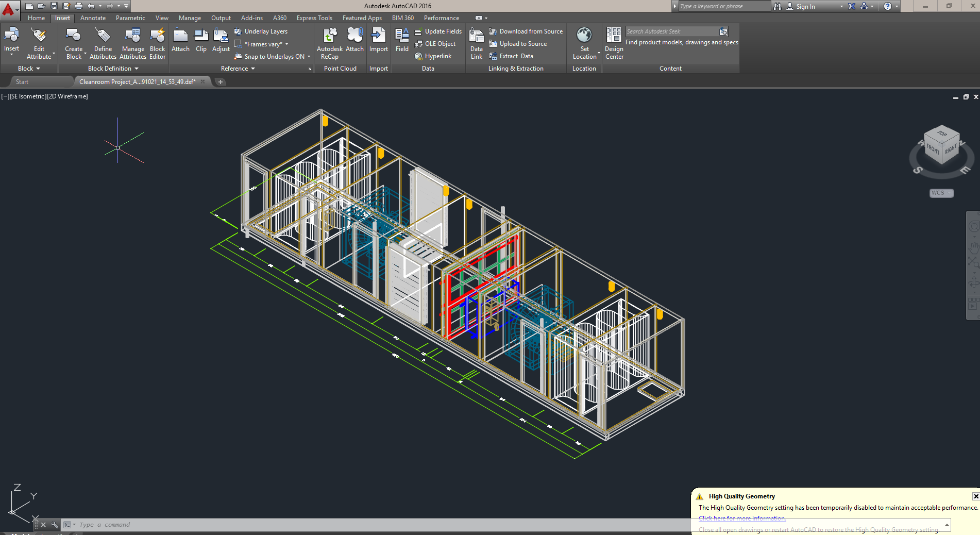Click the link for more information
This screenshot has height=535, width=980.
click(741, 519)
